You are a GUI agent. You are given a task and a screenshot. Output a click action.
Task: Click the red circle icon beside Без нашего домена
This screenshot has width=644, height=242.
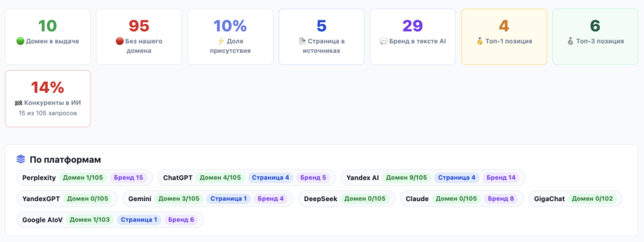(x=119, y=41)
